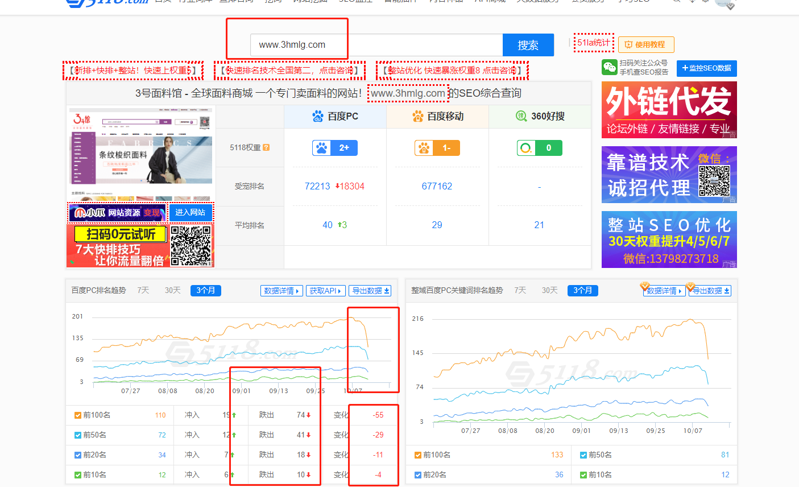Click the 百度移动 ranking value 677162
Image resolution: width=799 pixels, height=487 pixels.
pos(437,186)
